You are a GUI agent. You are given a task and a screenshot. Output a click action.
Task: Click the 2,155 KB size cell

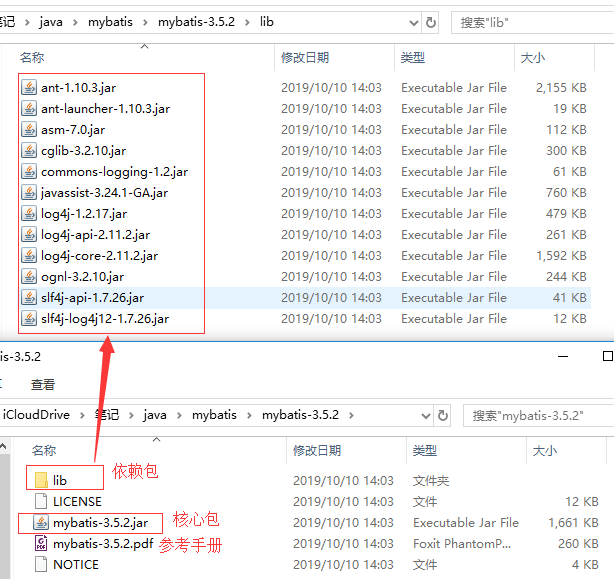click(x=561, y=88)
